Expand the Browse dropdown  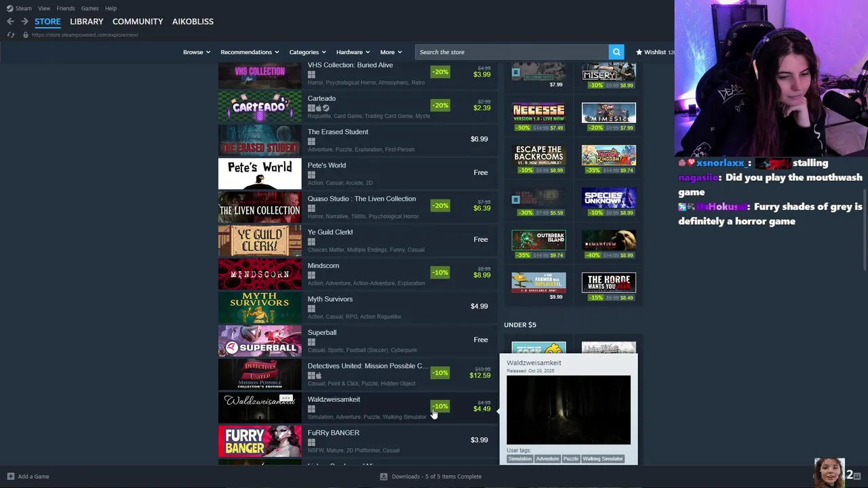pyautogui.click(x=197, y=52)
